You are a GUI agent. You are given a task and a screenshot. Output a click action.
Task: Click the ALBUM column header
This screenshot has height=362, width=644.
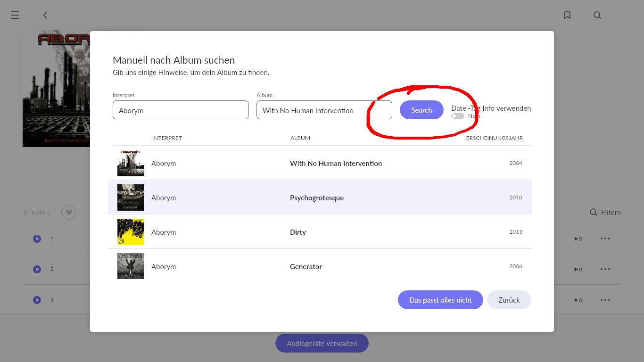(300, 138)
